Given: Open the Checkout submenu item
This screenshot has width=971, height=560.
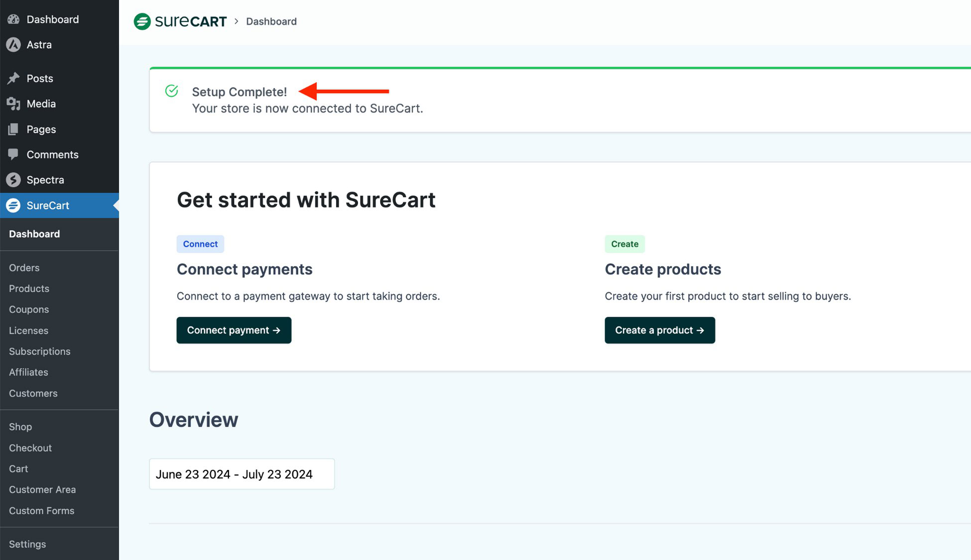Looking at the screenshot, I should (x=30, y=448).
